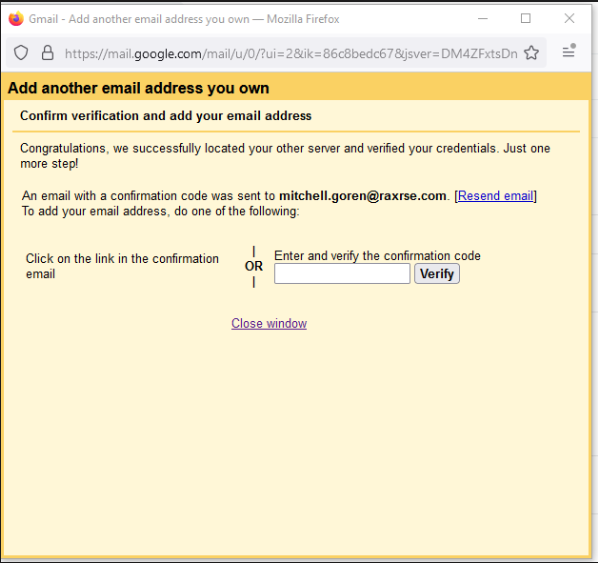Minimize the Firefox popup window

coord(483,18)
